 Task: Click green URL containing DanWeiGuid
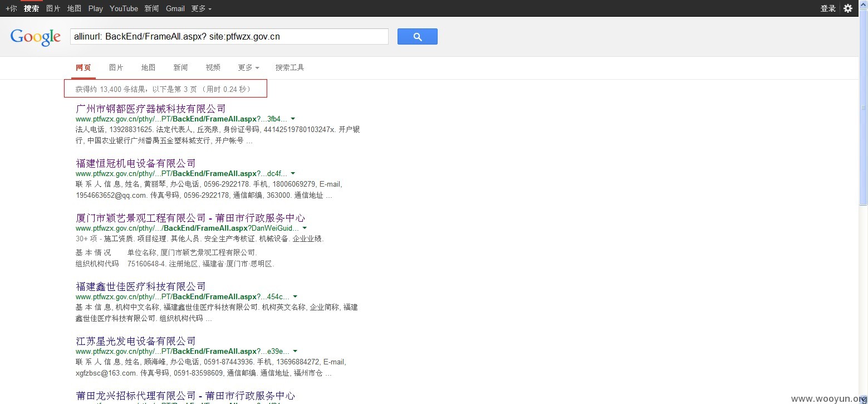point(188,228)
